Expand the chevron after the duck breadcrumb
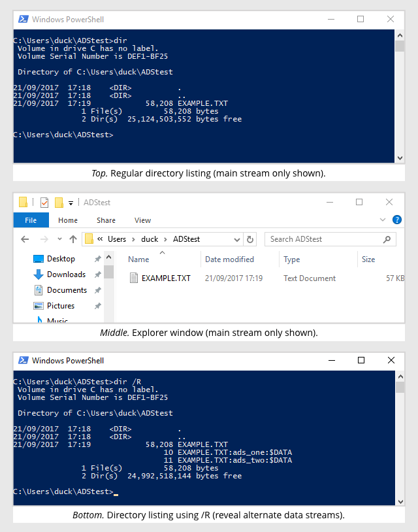The height and width of the screenshot is (532, 418). tap(165, 240)
